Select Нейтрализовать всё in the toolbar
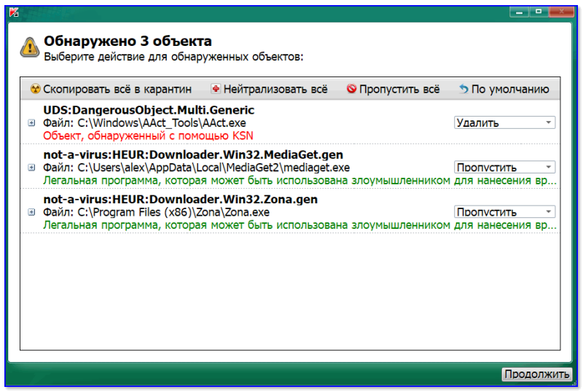Screen dimensions: 583x392 (x=275, y=90)
